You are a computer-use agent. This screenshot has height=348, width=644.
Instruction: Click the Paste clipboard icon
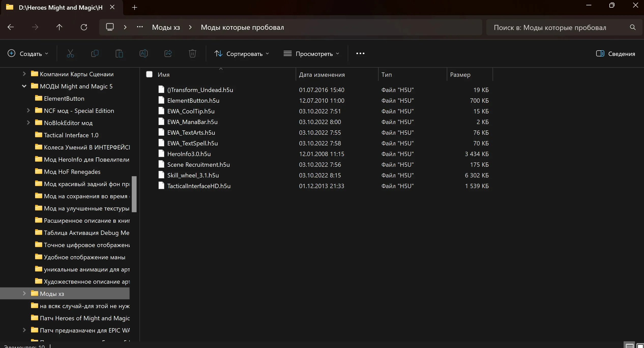click(x=119, y=53)
